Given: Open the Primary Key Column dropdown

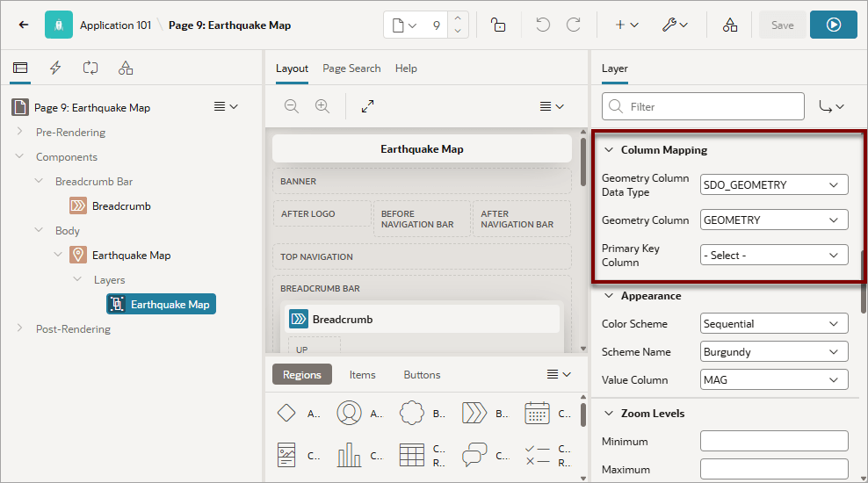Looking at the screenshot, I should (x=774, y=255).
